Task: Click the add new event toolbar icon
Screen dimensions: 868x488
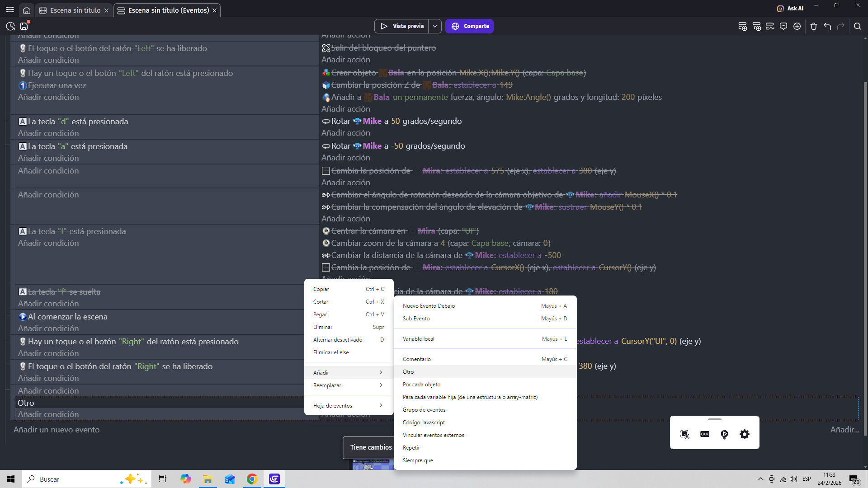Action: [x=742, y=26]
